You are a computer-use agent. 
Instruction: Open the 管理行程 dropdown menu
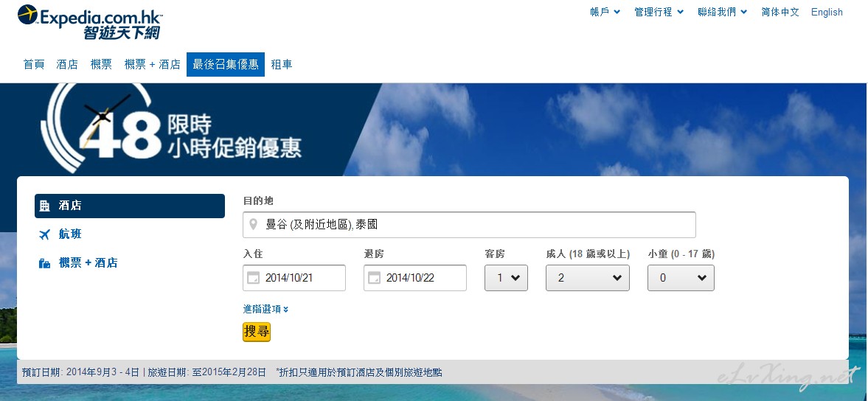[x=659, y=12]
